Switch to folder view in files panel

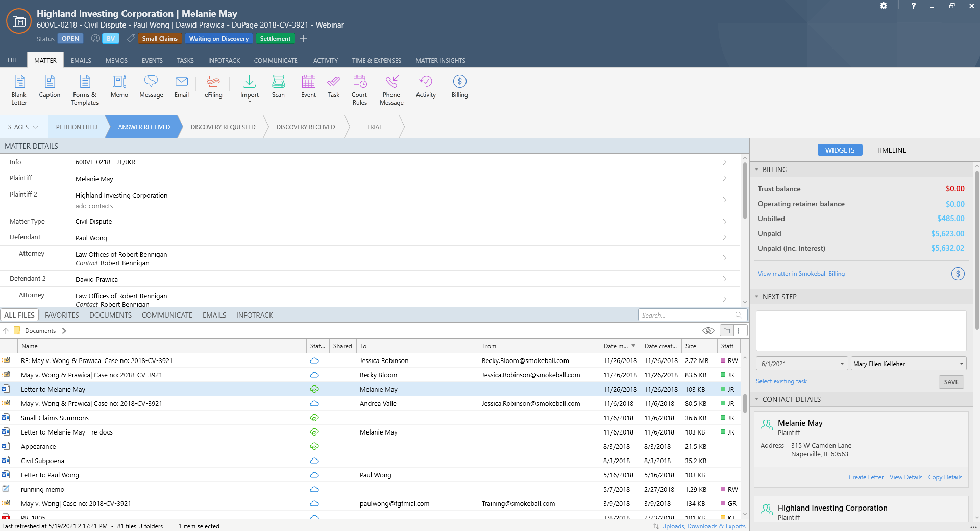click(727, 331)
